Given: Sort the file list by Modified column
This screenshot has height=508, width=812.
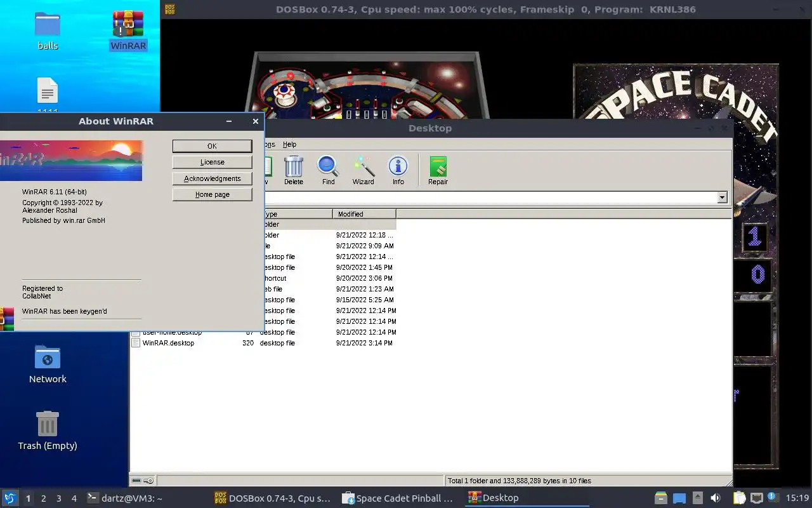Looking at the screenshot, I should [x=364, y=214].
